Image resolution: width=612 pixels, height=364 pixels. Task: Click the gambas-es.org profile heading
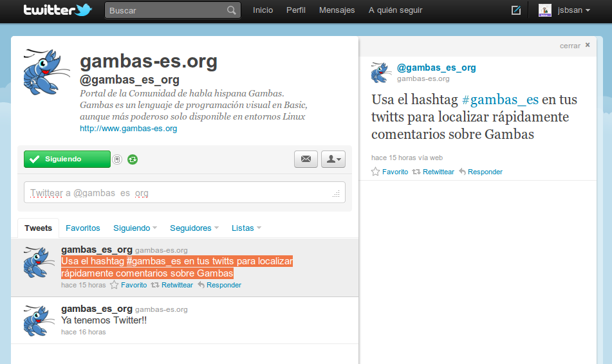[x=149, y=61]
